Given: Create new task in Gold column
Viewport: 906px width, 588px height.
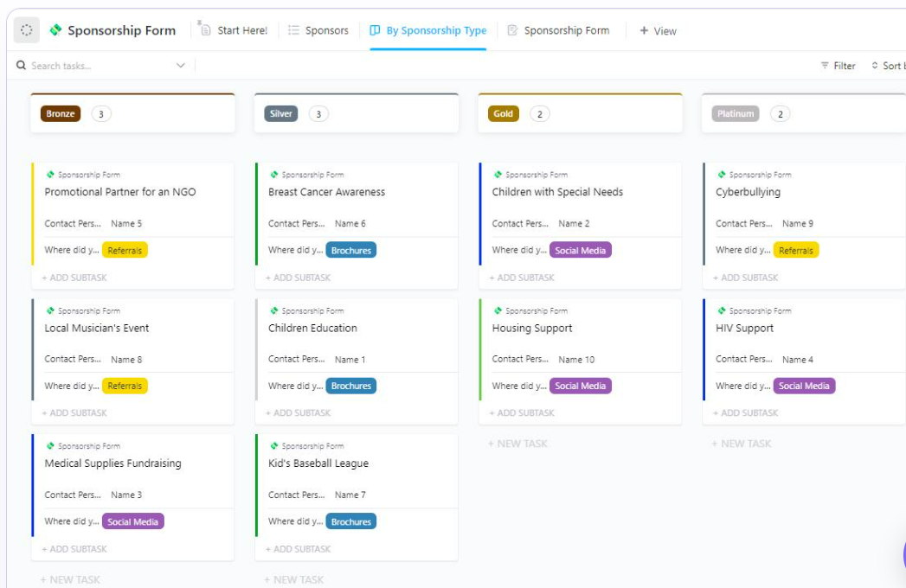Looking at the screenshot, I should click(x=517, y=444).
